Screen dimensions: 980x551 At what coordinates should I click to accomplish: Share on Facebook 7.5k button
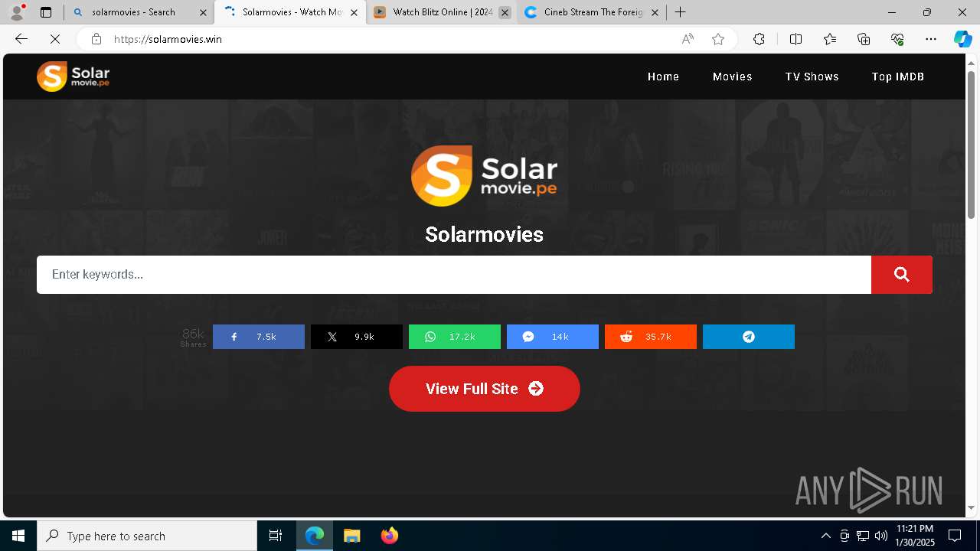(x=259, y=337)
